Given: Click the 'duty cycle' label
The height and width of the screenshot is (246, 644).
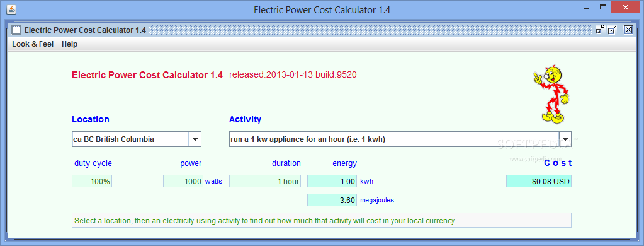Looking at the screenshot, I should [93, 163].
